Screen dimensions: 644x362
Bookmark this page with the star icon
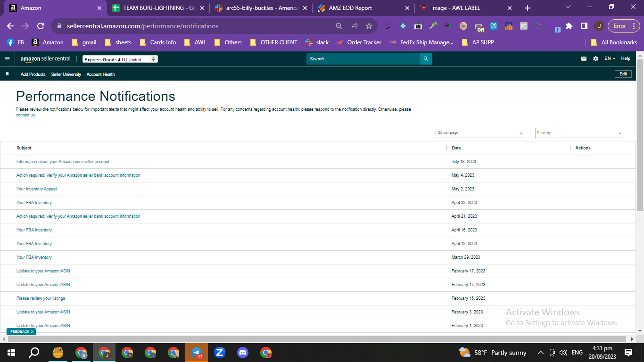pyautogui.click(x=369, y=26)
